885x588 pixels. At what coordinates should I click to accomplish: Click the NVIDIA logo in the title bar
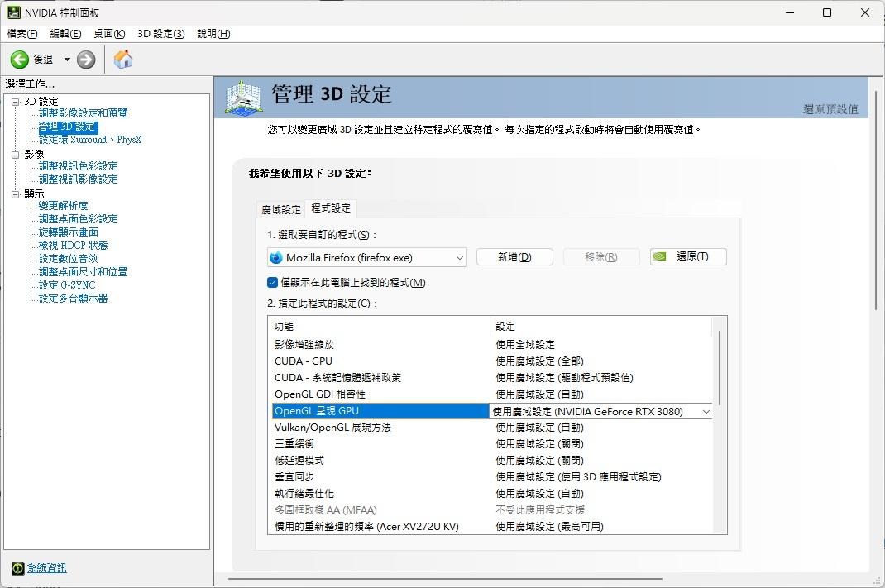[13, 12]
